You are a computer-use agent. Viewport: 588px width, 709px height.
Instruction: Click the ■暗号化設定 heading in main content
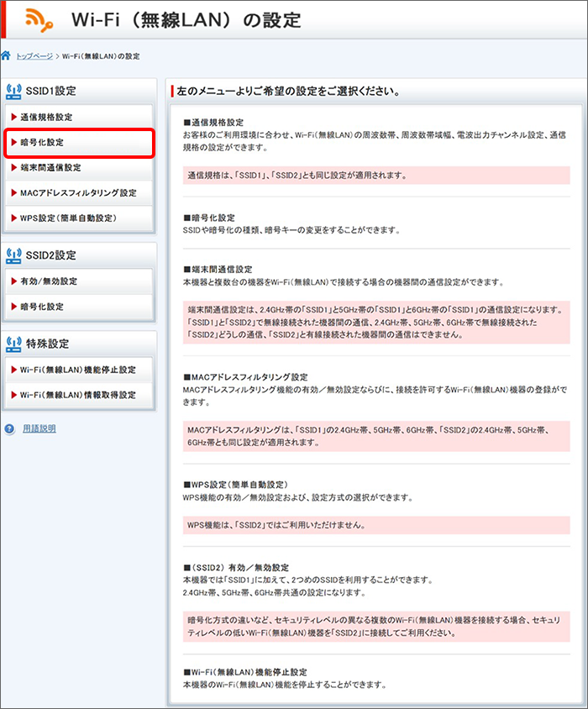coord(209,218)
